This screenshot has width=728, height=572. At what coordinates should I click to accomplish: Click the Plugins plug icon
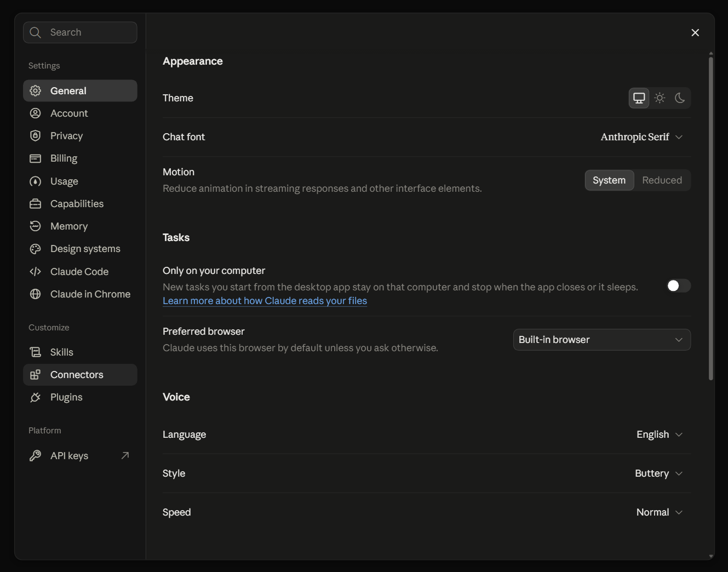pyautogui.click(x=36, y=397)
